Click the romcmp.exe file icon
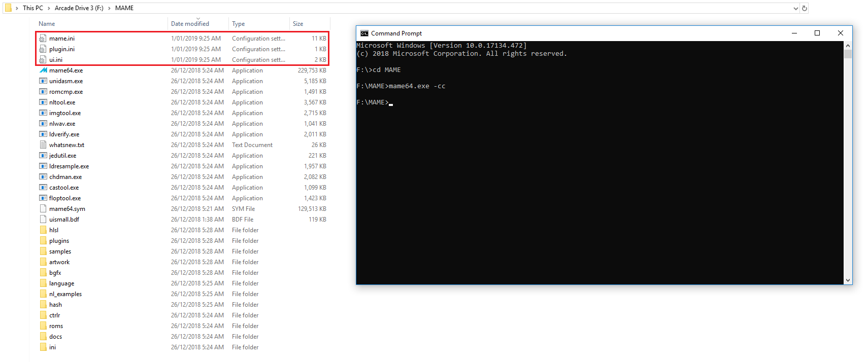The image size is (868, 362). pos(43,92)
